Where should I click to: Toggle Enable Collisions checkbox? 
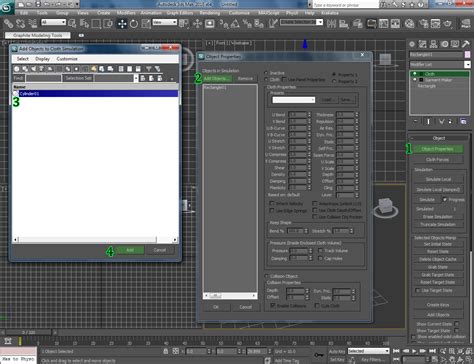pos(273,305)
